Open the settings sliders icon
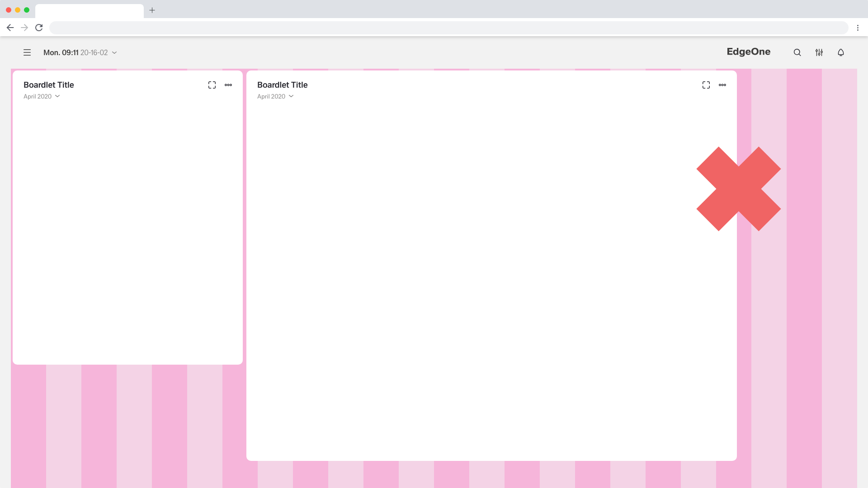 click(x=819, y=52)
